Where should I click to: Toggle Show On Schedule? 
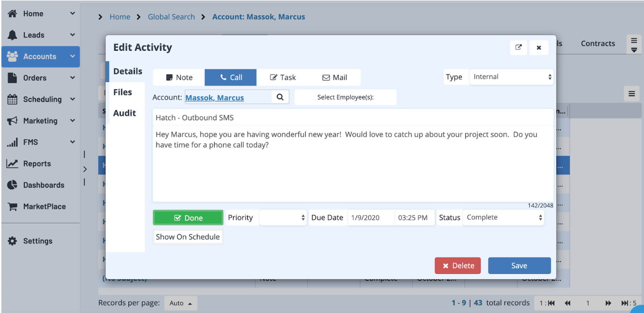188,237
